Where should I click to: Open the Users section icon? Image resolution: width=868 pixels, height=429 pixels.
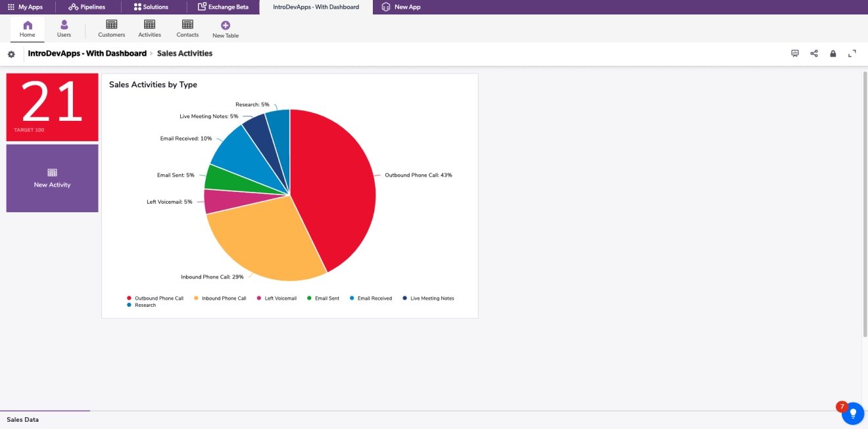tap(64, 25)
